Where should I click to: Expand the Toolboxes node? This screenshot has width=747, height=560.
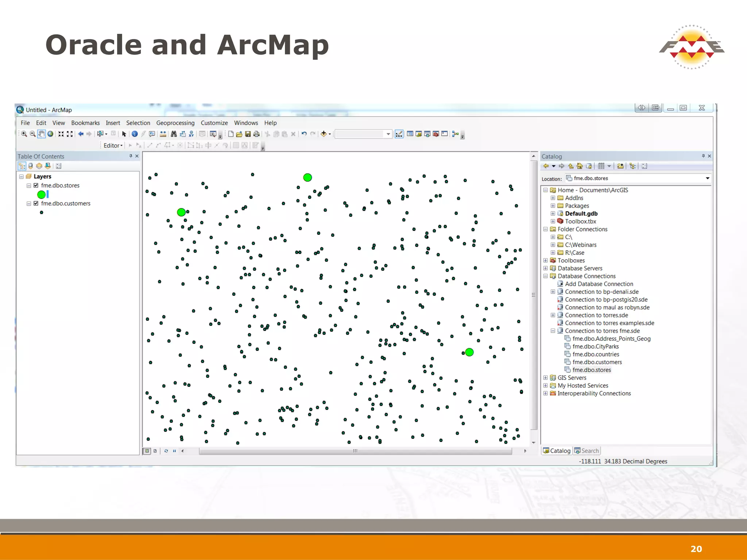545,260
